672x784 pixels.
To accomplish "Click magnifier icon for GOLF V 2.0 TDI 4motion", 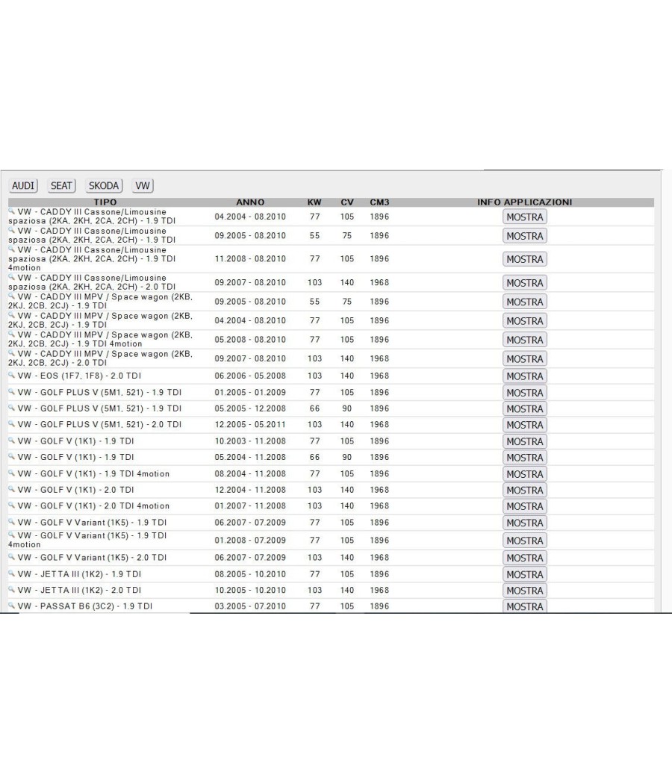I will coord(11,505).
